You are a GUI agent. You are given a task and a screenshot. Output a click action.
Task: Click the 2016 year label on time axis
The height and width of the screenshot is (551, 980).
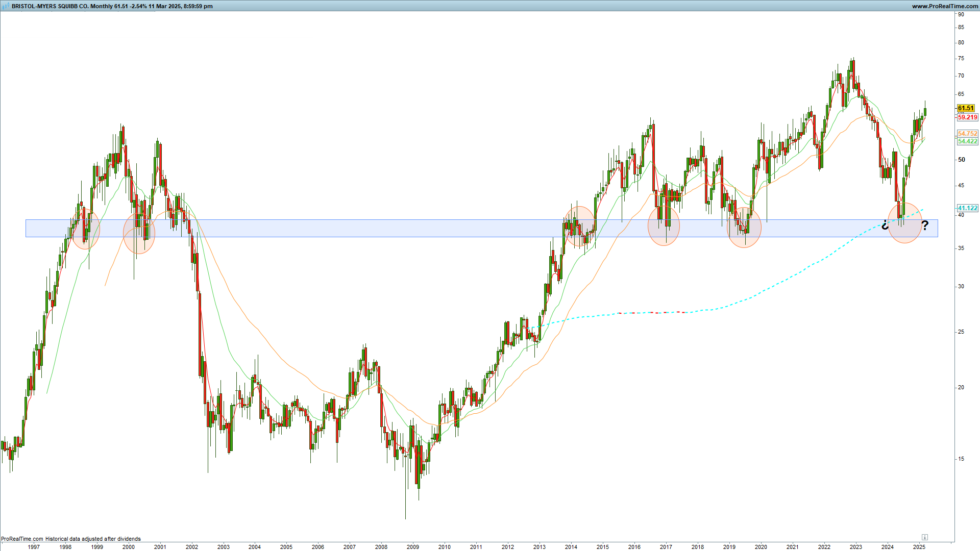[x=634, y=547]
